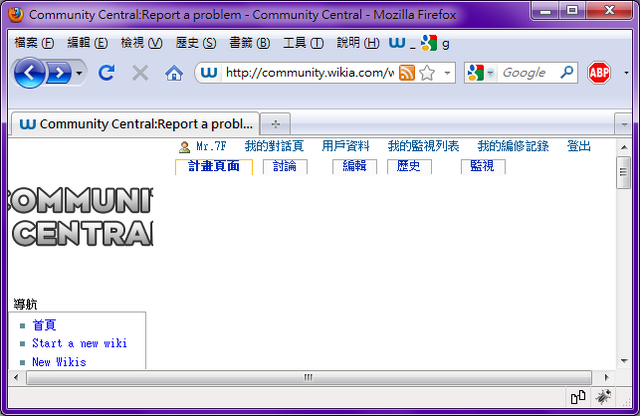Viewport: 640px width, 416px height.
Task: Open the address bar history dropdown
Action: [x=447, y=73]
